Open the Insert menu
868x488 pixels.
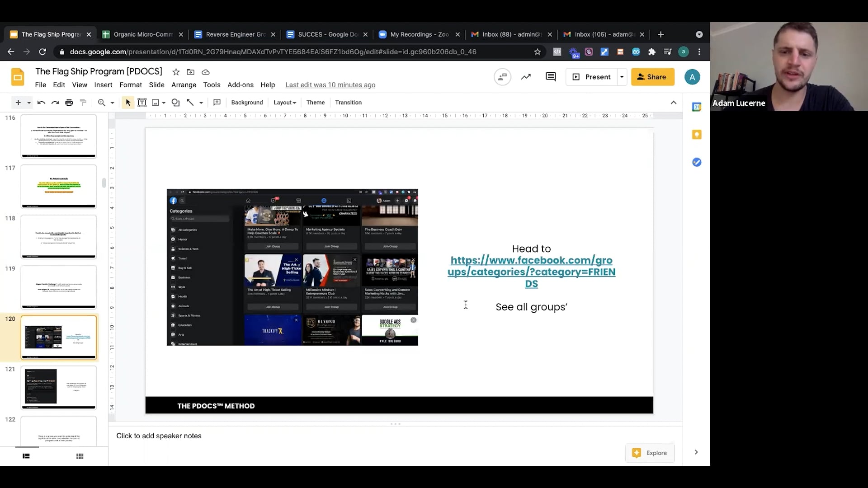click(x=103, y=85)
